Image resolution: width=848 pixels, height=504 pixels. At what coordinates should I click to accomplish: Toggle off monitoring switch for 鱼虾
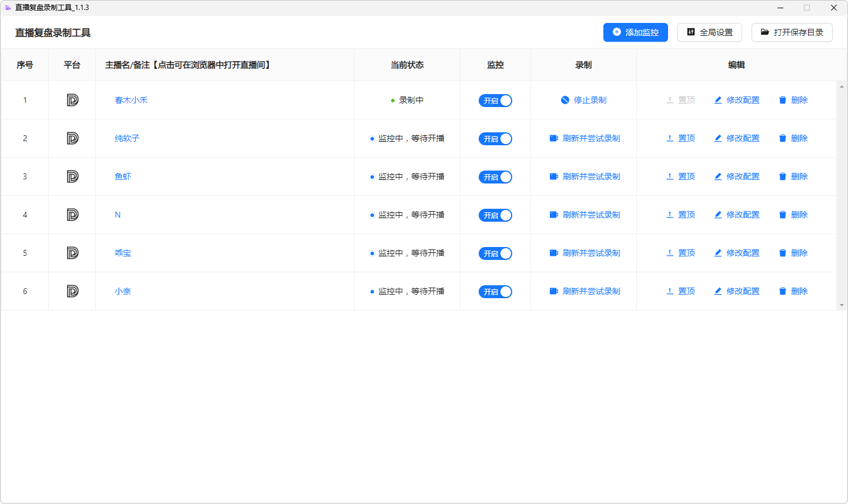point(496,176)
